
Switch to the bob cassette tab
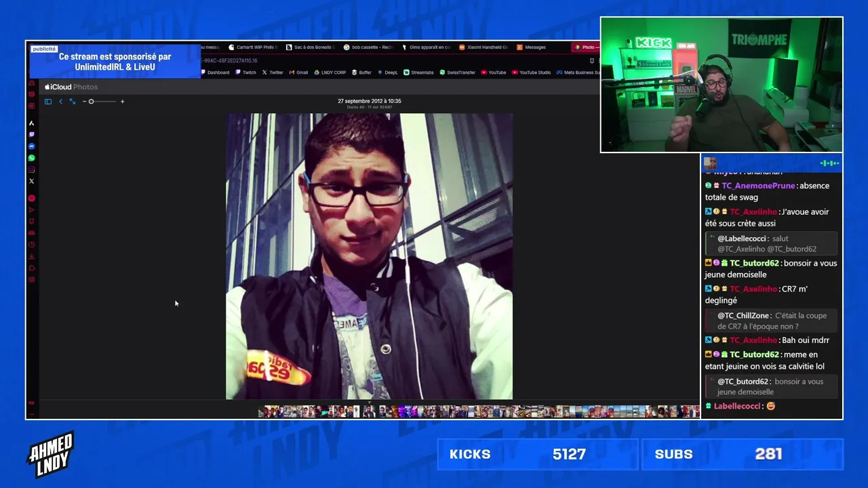368,47
